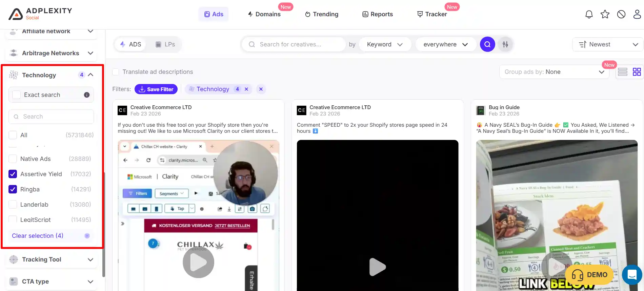Go to the Domains tab
Screen dimensions: 644x291
click(x=264, y=14)
